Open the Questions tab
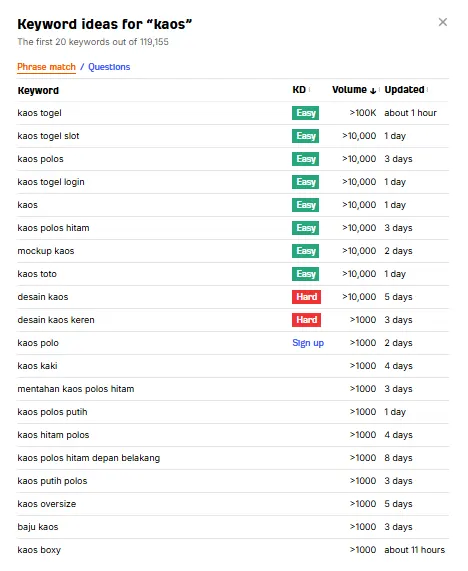The width and height of the screenshot is (468, 571). [109, 67]
